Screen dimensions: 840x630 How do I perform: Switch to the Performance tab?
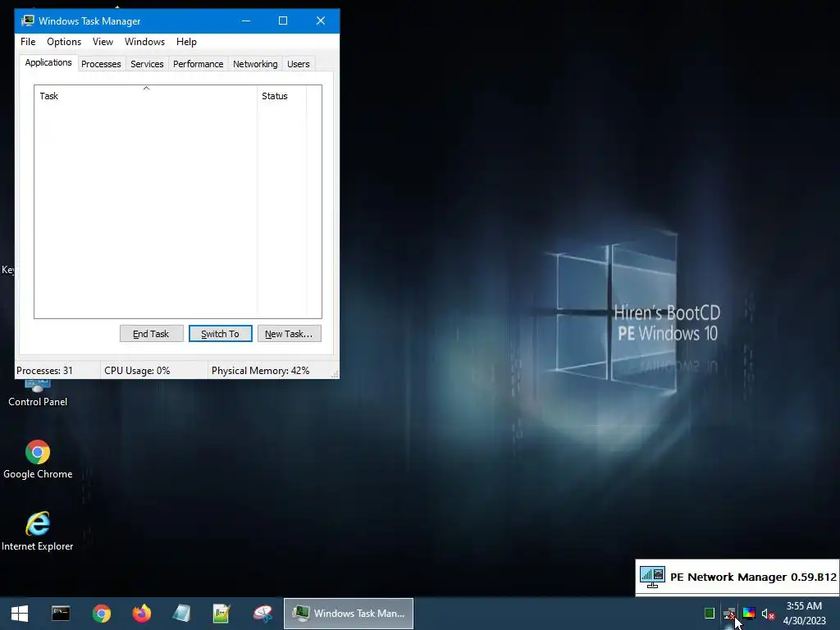click(x=198, y=64)
